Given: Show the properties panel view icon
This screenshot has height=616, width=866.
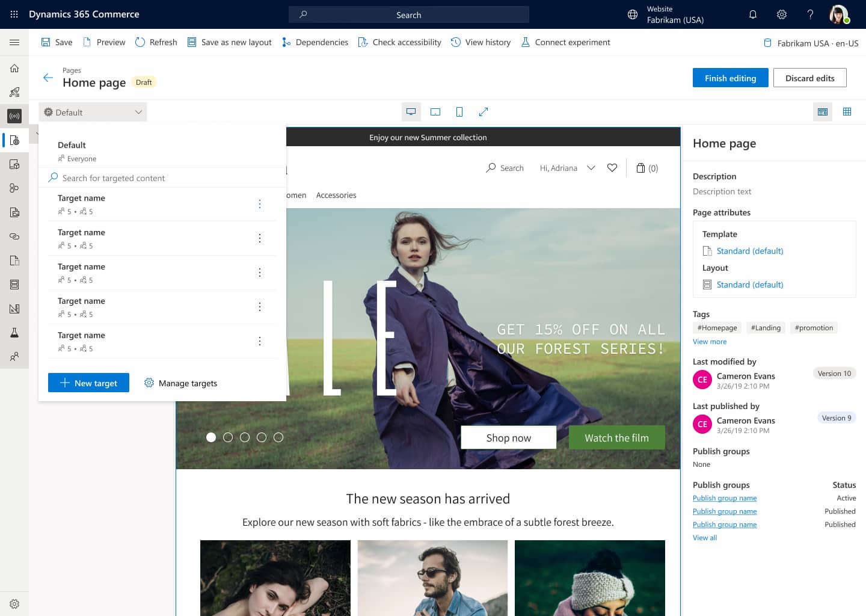Looking at the screenshot, I should click(823, 112).
